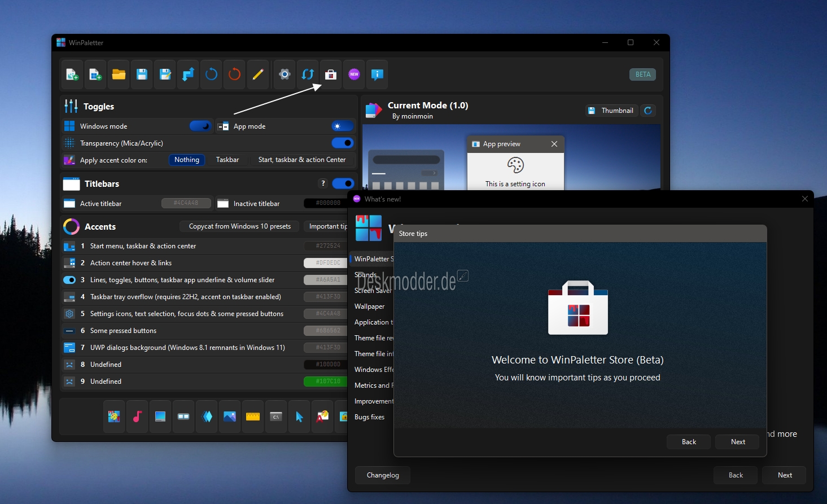827x504 pixels.
Task: Click Next in What's new window
Action: [785, 475]
